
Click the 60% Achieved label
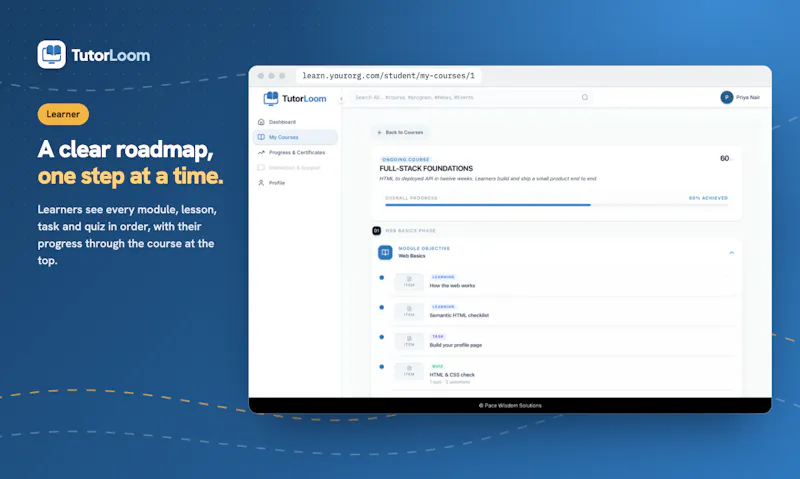click(x=708, y=198)
